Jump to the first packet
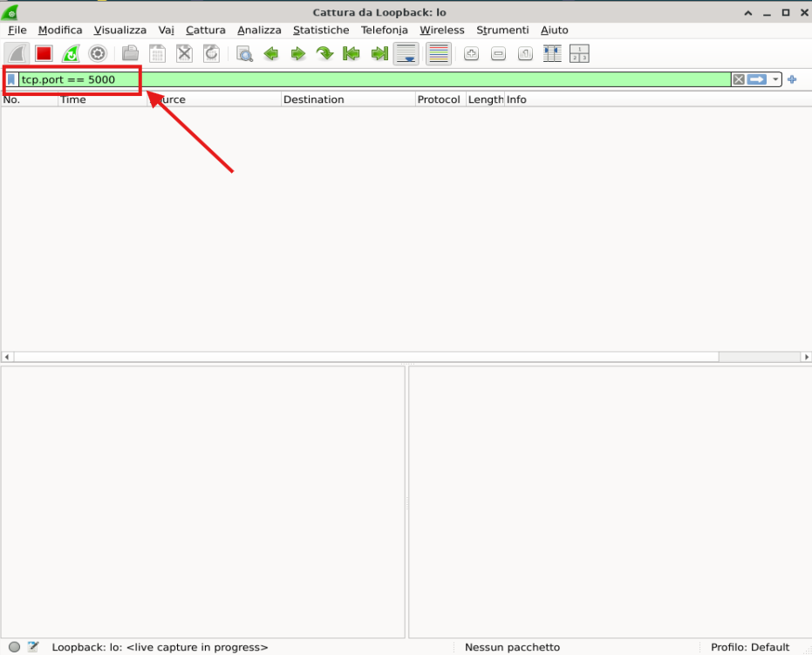812x655 pixels. [x=351, y=53]
